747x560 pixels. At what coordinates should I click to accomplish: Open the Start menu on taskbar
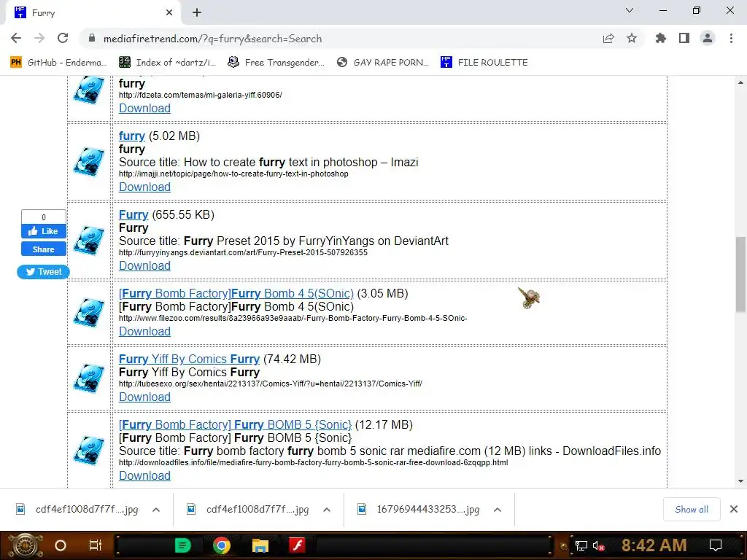pos(26,545)
